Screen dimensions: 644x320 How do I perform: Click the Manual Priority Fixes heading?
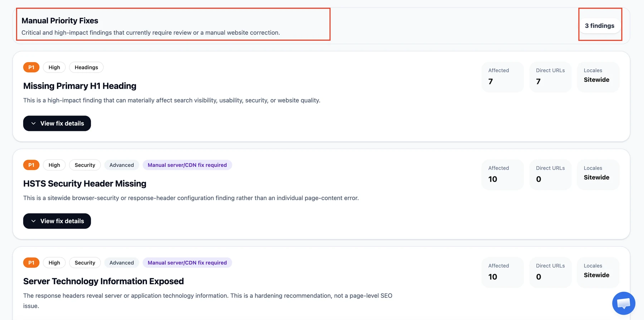pos(60,20)
